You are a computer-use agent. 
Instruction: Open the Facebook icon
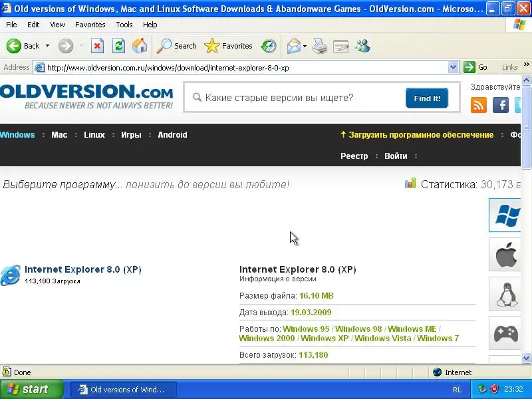point(501,105)
